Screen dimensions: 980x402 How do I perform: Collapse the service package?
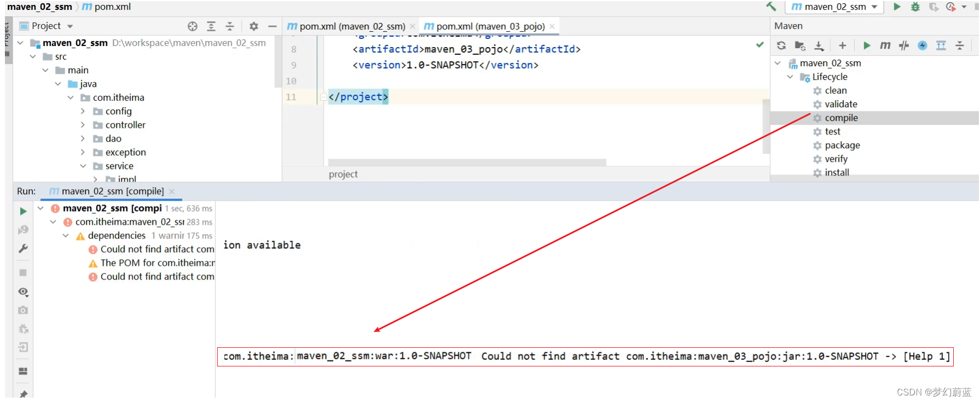[83, 166]
